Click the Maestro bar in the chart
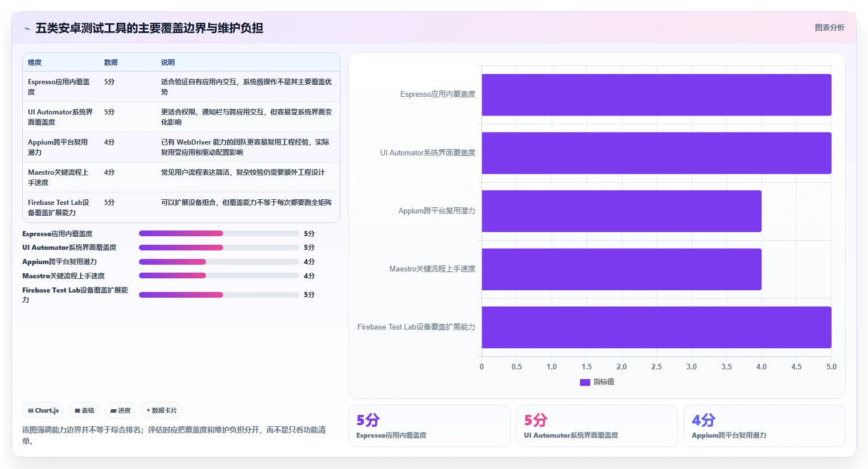This screenshot has width=868, height=469. [x=622, y=269]
